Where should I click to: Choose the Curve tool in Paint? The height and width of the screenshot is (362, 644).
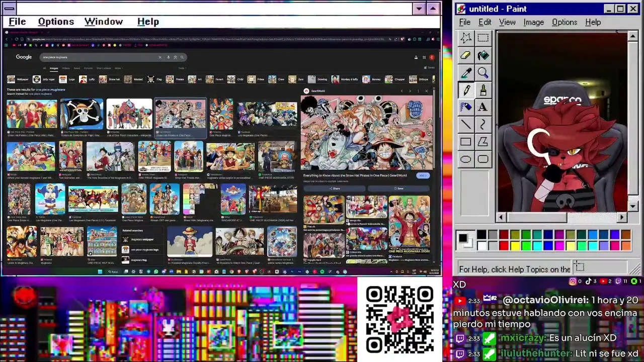483,125
